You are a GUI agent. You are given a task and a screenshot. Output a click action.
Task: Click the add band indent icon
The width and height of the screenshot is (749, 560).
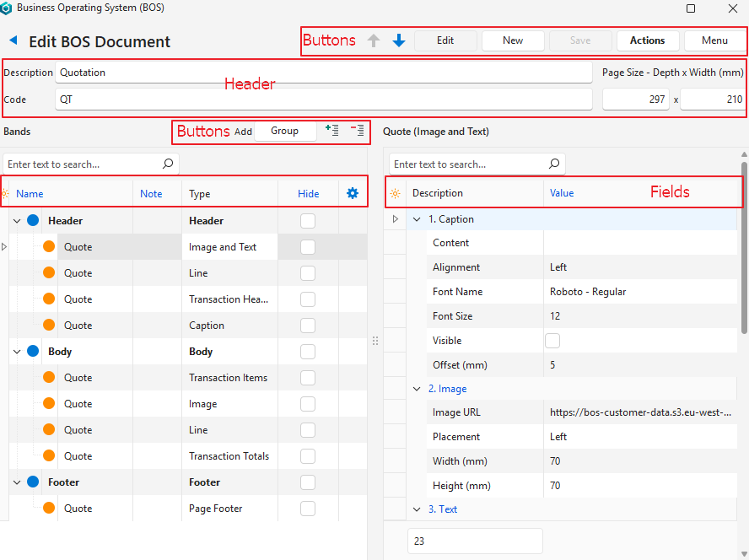point(331,131)
